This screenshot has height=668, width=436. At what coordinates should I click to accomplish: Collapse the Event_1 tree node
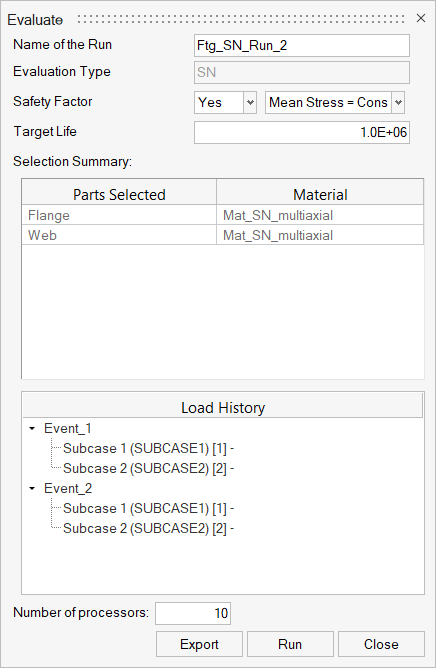click(x=32, y=429)
